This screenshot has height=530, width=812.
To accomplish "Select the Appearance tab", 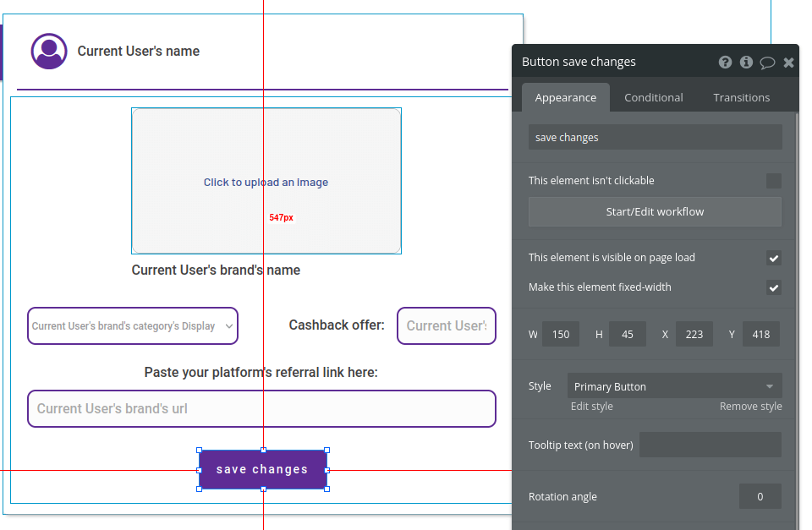I will [565, 97].
